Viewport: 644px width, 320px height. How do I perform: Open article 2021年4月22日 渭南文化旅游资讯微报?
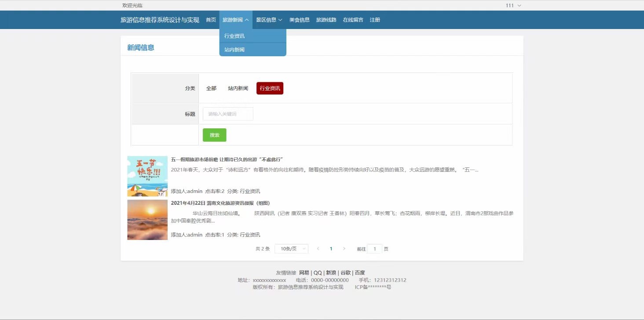pyautogui.click(x=220, y=203)
